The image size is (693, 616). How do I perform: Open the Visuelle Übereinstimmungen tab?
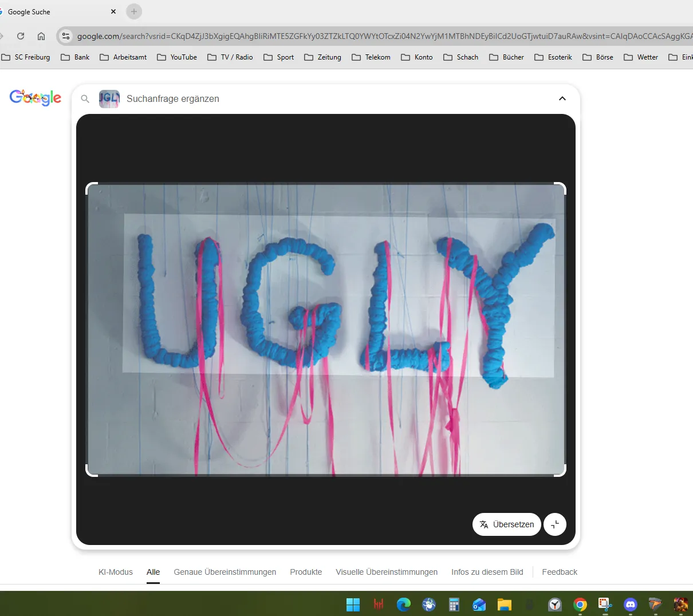tap(387, 572)
